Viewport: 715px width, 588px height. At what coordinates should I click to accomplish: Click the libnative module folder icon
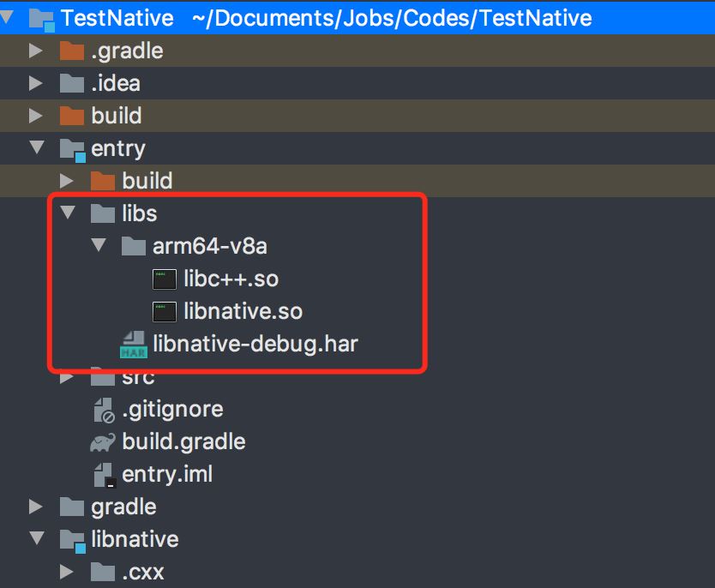[x=72, y=540]
